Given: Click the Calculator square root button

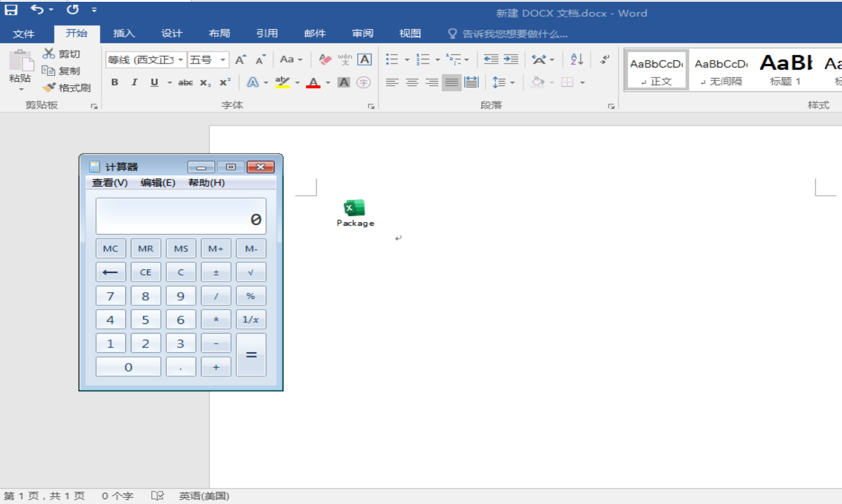Looking at the screenshot, I should [x=251, y=272].
